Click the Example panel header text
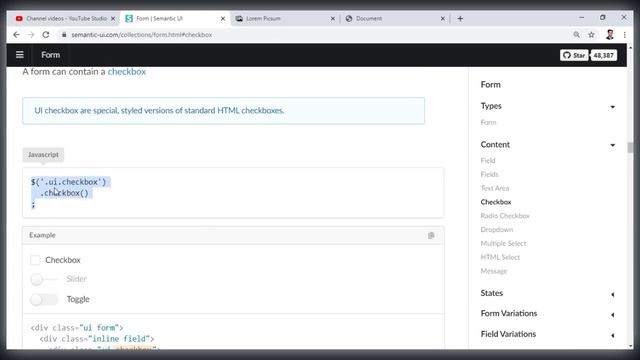 click(42, 235)
